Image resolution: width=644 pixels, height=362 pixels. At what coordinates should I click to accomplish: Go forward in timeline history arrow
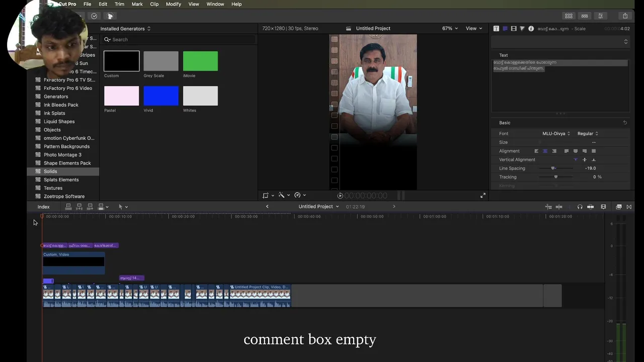click(394, 207)
